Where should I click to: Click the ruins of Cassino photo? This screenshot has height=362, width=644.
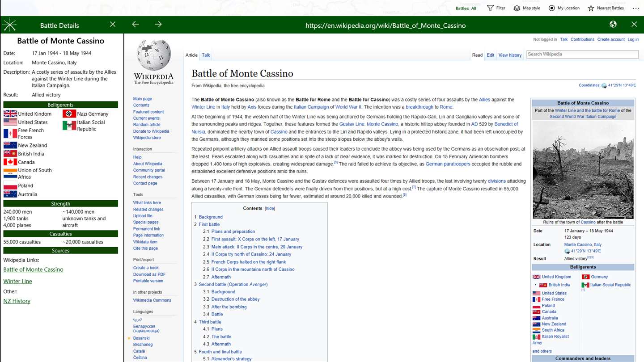point(583,170)
